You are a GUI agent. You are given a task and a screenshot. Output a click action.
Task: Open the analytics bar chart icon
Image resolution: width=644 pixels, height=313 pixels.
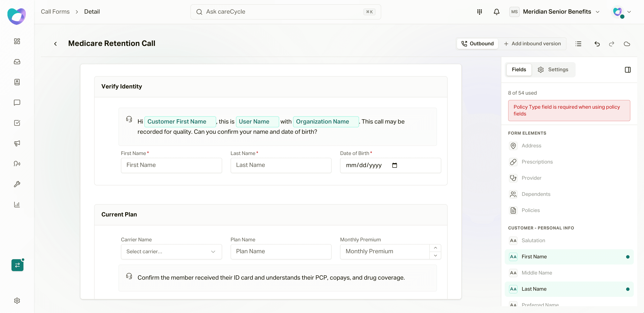point(17,205)
